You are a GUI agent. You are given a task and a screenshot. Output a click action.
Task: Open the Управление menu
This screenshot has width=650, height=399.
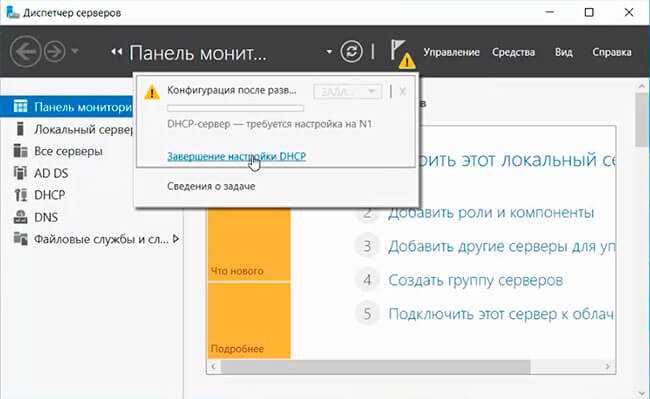pyautogui.click(x=451, y=52)
